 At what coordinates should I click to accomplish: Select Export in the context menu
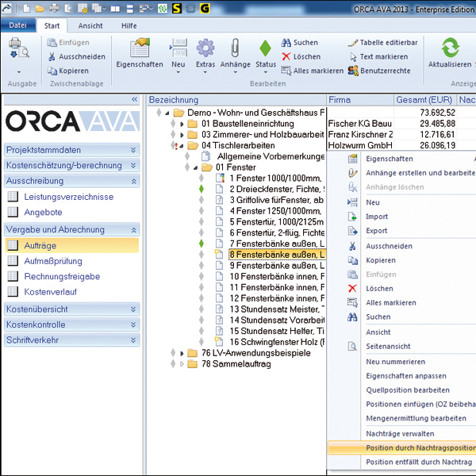[377, 231]
